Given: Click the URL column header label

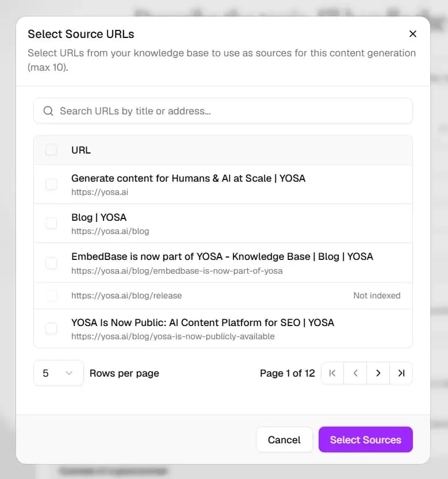Looking at the screenshot, I should pyautogui.click(x=81, y=150).
